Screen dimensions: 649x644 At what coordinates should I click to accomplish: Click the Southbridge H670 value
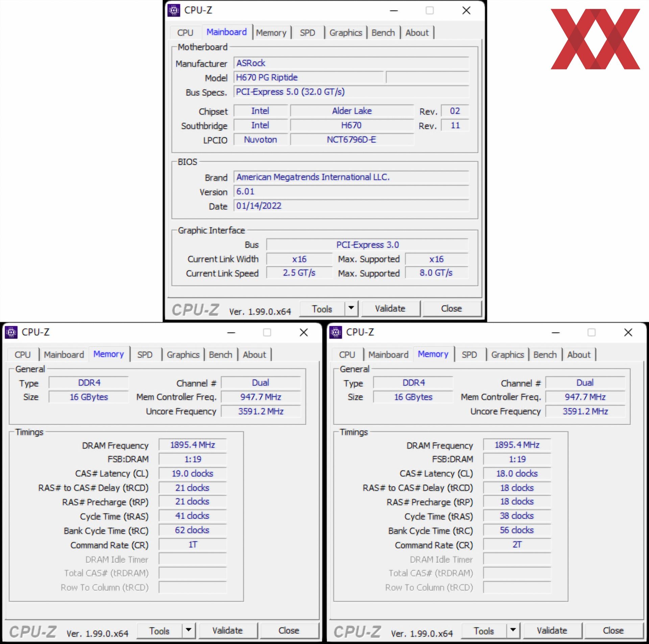[x=352, y=125]
